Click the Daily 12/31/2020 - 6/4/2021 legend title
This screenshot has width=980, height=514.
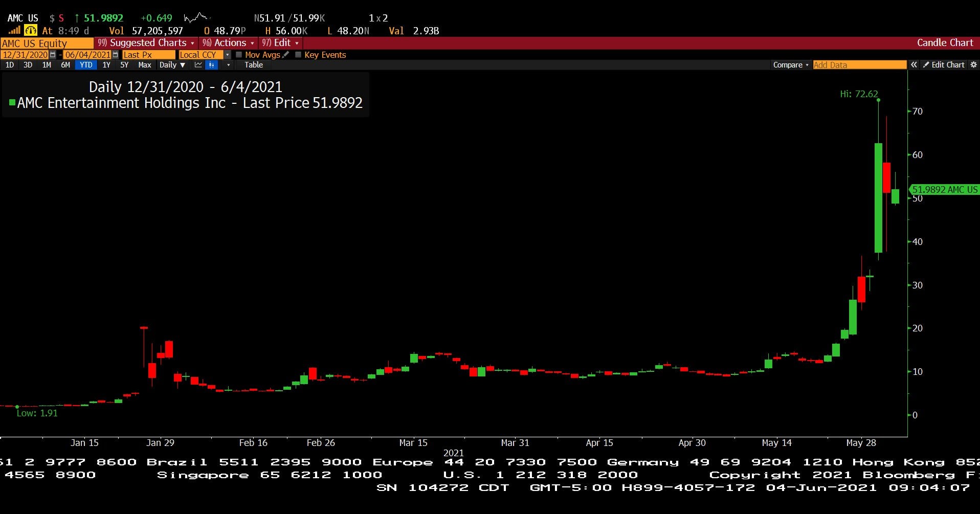pos(185,87)
